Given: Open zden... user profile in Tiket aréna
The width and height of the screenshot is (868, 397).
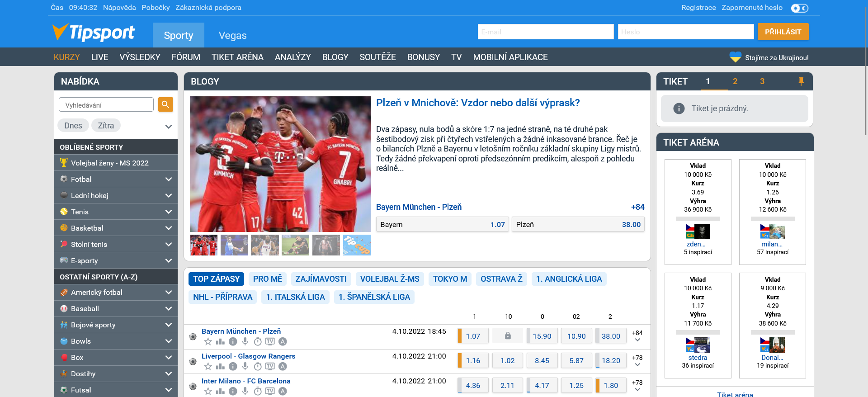Looking at the screenshot, I should 696,244.
